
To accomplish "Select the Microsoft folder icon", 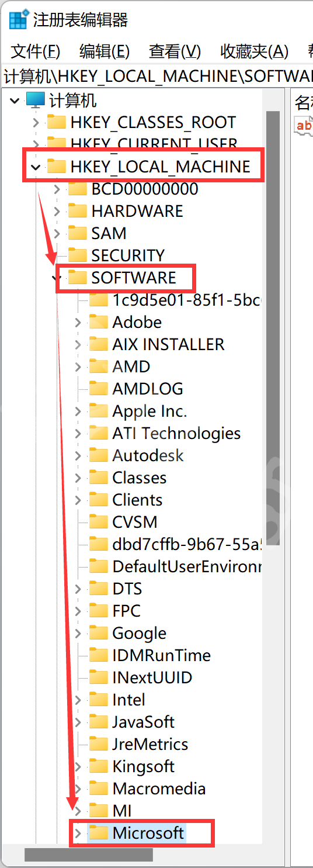I will coord(99,832).
